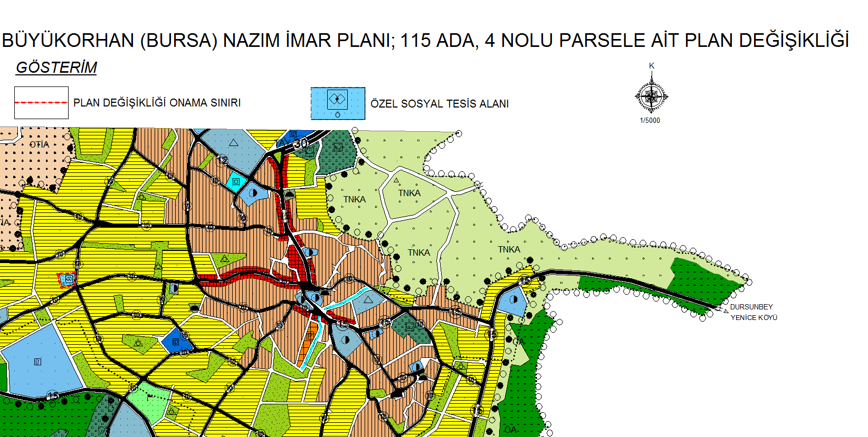Click the road number 12 marker
The image size is (868, 437).
[223, 160]
